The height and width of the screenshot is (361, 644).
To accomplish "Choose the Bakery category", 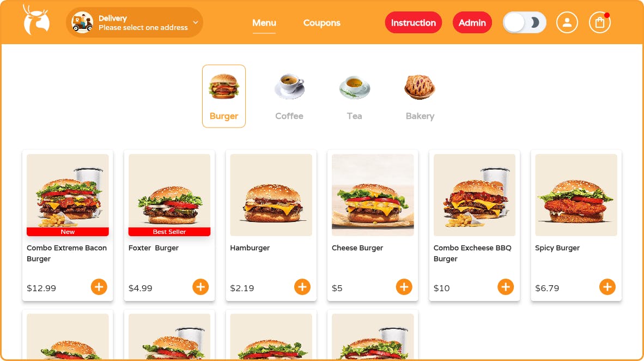I will pos(420,96).
